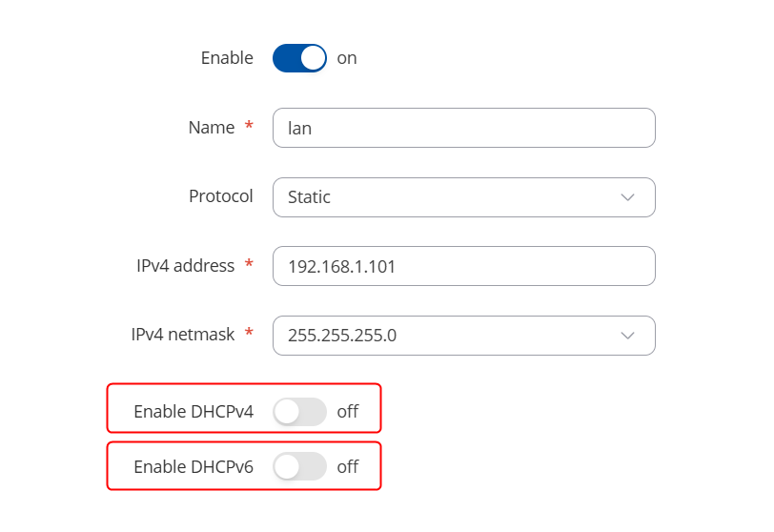Expand the IPv4 netmask combo box
The image size is (774, 532).
click(463, 336)
